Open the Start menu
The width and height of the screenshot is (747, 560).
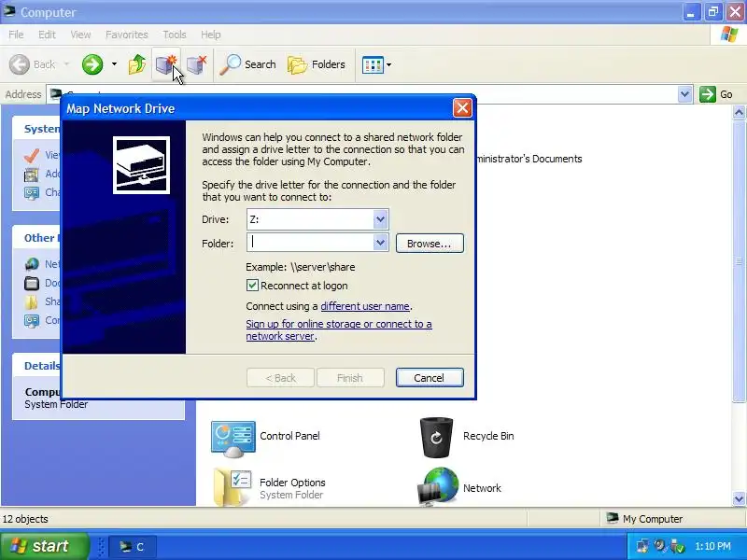pyautogui.click(x=44, y=546)
